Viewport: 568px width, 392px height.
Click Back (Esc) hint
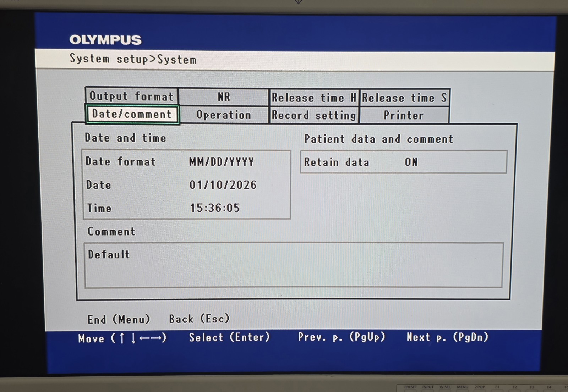click(200, 319)
